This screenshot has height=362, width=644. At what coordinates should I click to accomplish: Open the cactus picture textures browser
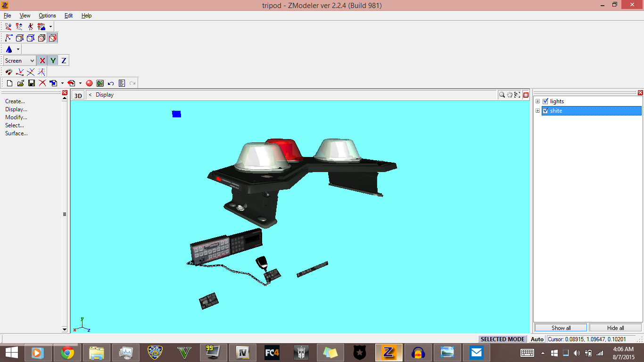[x=100, y=83]
